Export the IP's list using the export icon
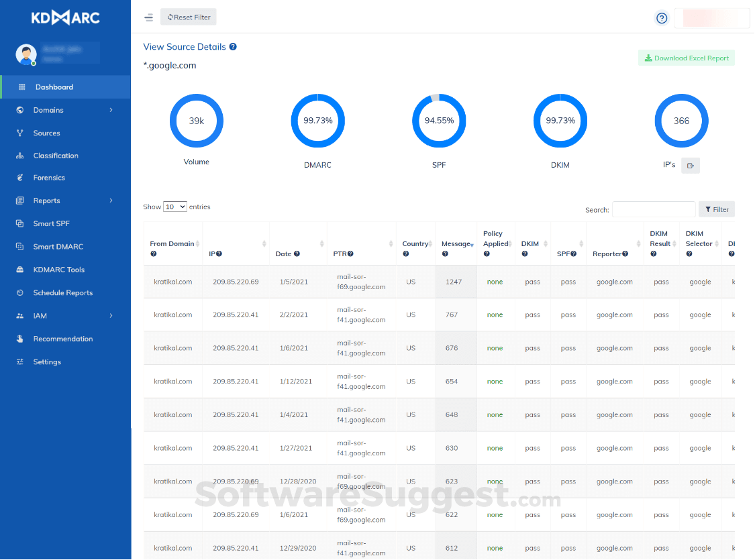The height and width of the screenshot is (560, 755). [691, 165]
